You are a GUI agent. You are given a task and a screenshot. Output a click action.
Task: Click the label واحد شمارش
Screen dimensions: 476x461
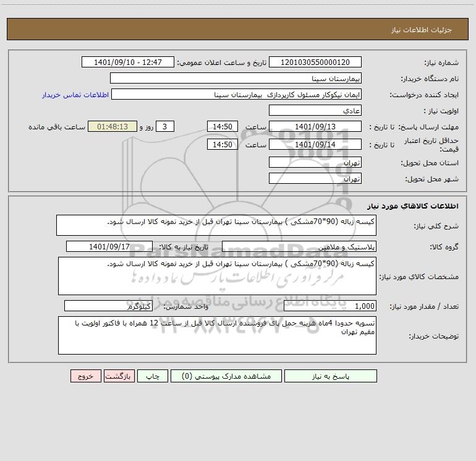[186, 307]
